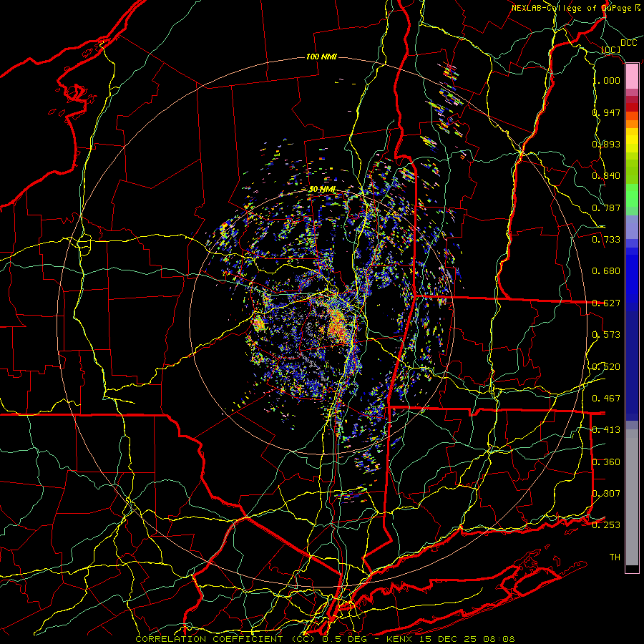The image size is (644, 644).
Task: Pick the bright green color bar band
Action: [632, 195]
